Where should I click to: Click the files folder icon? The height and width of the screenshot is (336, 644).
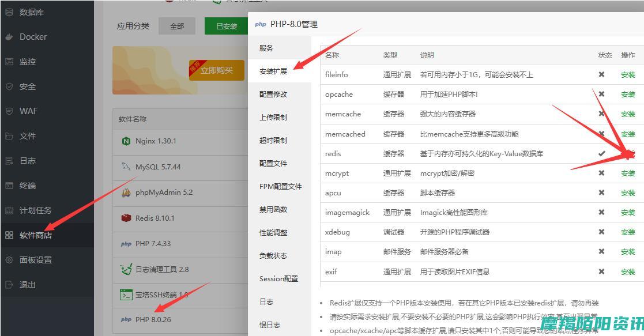(x=9, y=136)
